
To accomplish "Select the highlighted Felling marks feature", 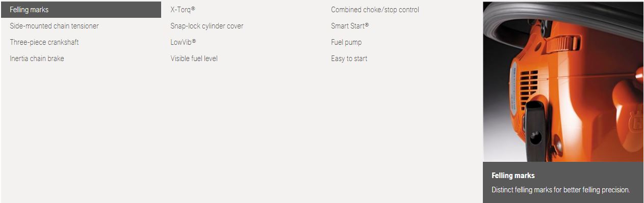I will (x=81, y=10).
